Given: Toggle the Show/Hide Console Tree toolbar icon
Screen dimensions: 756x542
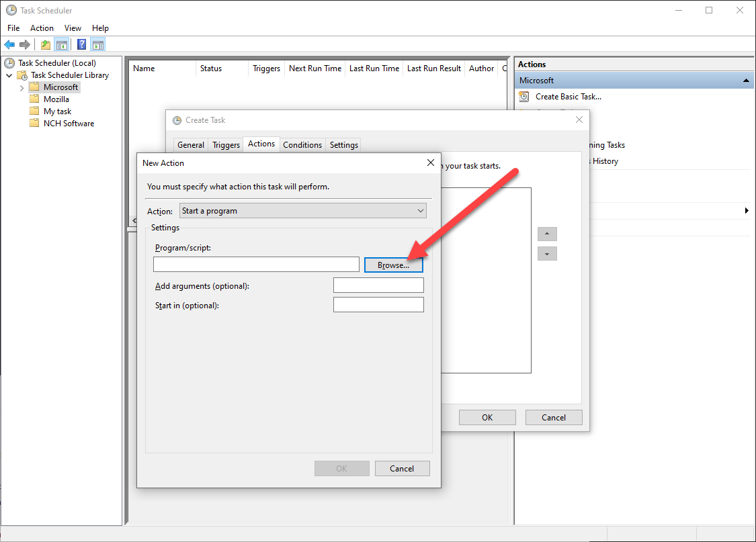Looking at the screenshot, I should click(61, 45).
